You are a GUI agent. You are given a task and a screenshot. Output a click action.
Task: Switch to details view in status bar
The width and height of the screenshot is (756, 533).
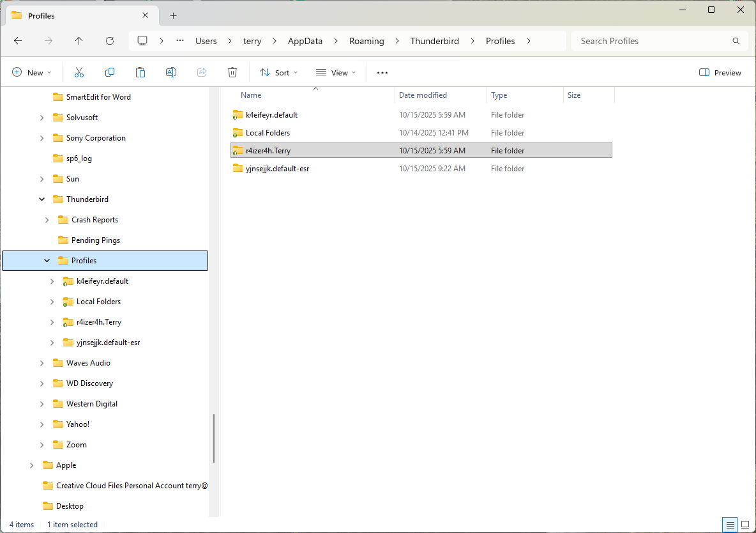tap(730, 525)
